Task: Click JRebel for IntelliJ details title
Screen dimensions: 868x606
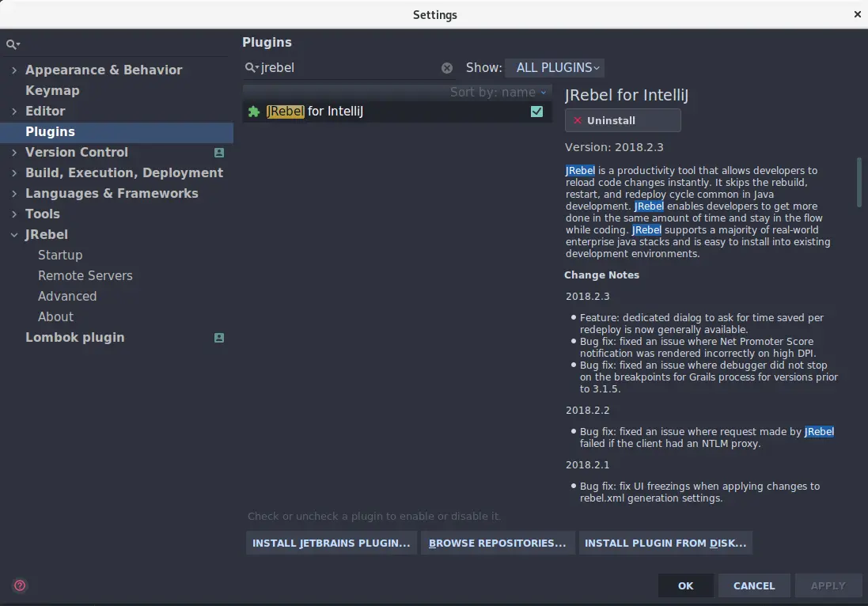Action: coord(627,95)
